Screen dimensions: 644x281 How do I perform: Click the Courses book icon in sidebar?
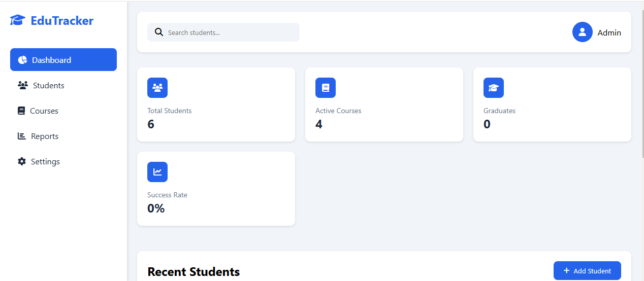coord(21,111)
